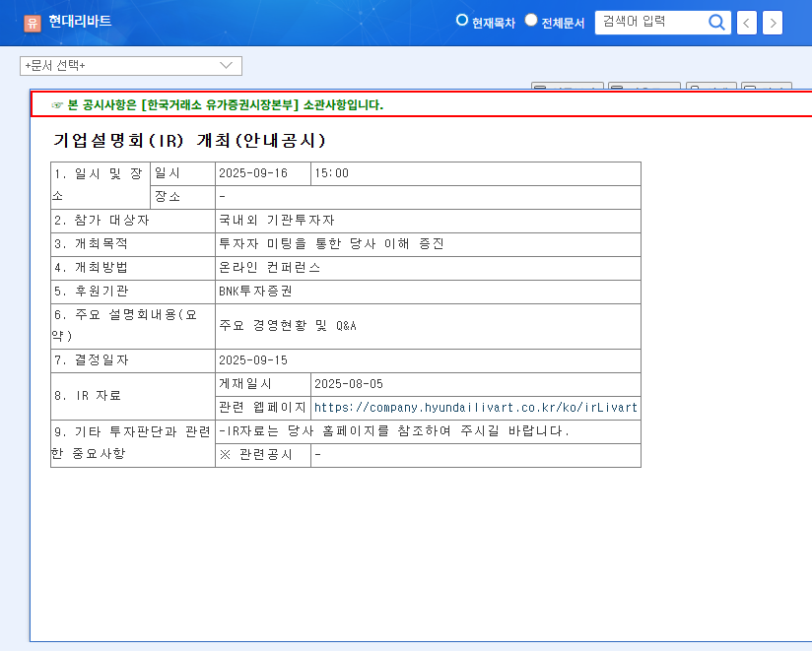Select the 전체문서 radio option
The height and width of the screenshot is (651, 812).
click(531, 20)
